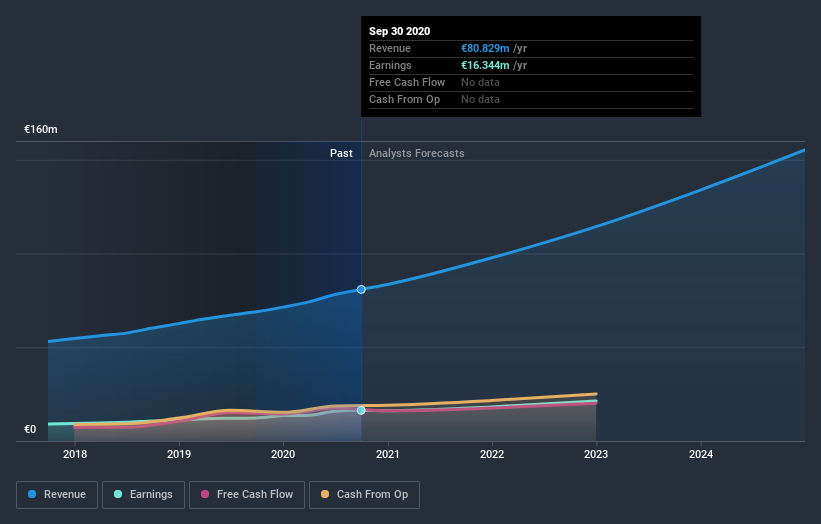
Task: Click the €160m y-axis label
Action: (x=41, y=129)
